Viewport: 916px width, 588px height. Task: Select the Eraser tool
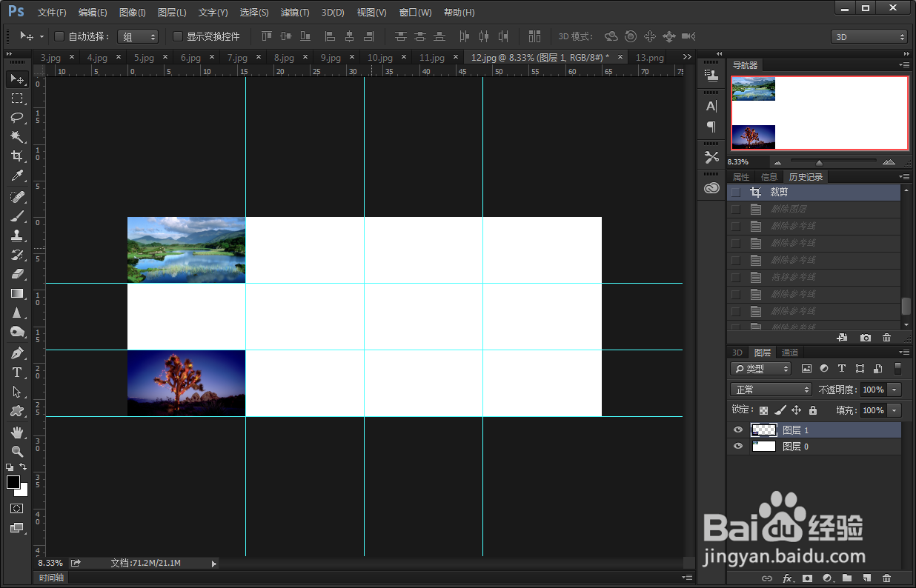coord(17,274)
